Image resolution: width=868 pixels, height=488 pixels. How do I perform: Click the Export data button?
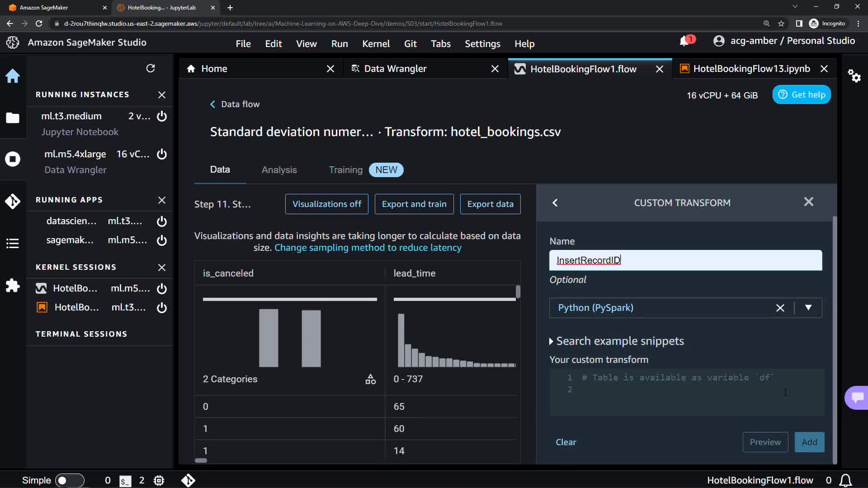click(490, 204)
